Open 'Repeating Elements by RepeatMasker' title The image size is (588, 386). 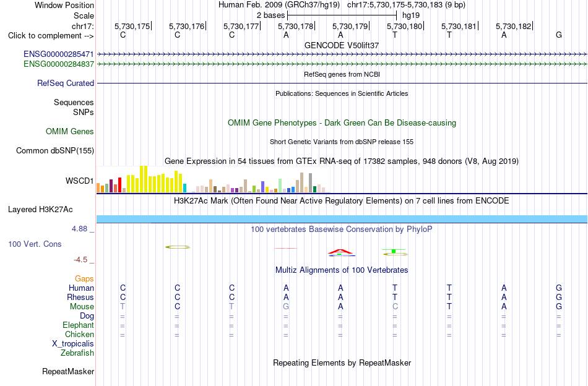click(x=342, y=362)
